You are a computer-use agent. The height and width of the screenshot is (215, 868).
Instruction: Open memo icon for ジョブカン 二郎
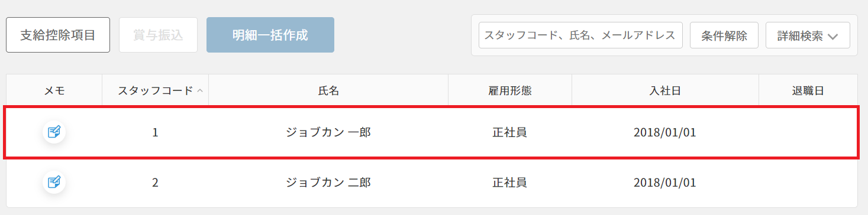point(54,182)
